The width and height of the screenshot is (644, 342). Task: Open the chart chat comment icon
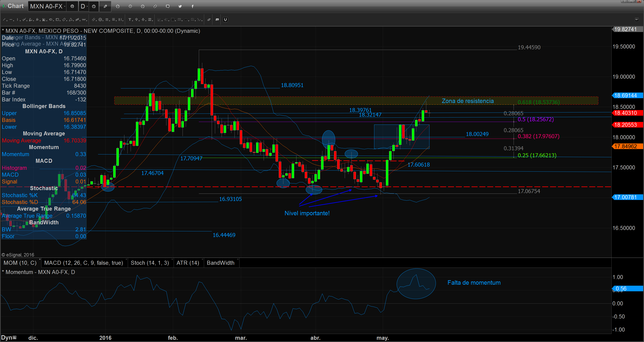[168, 6]
